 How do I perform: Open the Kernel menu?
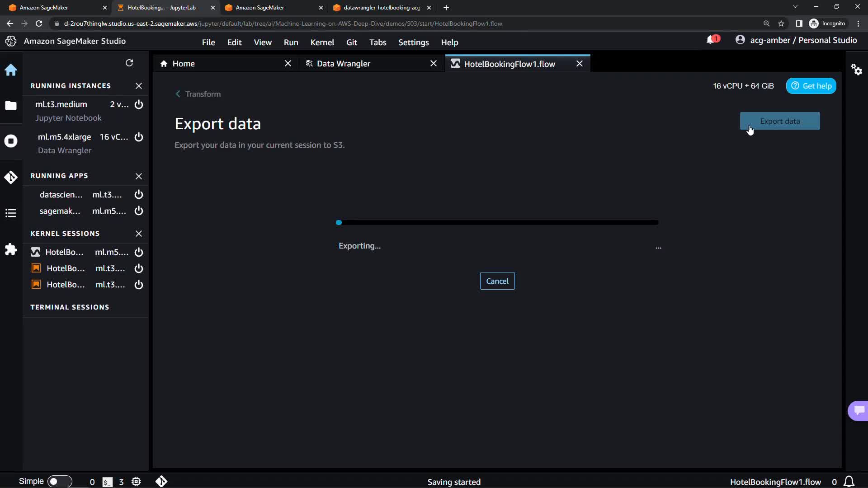[x=322, y=42]
